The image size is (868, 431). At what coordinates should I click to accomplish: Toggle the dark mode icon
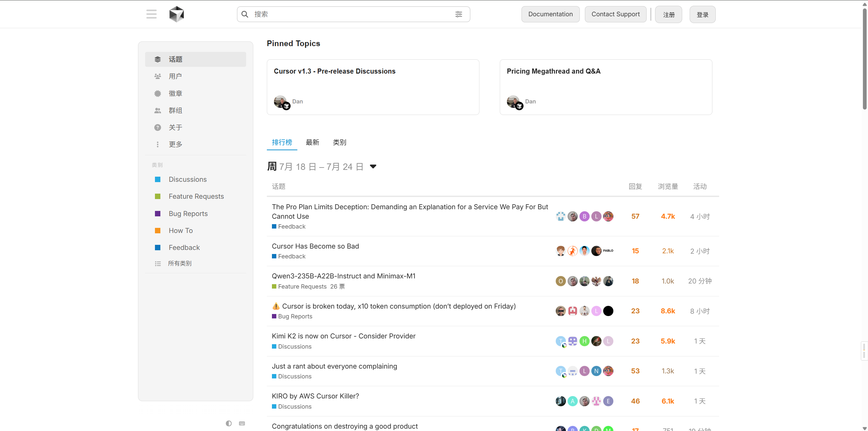click(229, 423)
